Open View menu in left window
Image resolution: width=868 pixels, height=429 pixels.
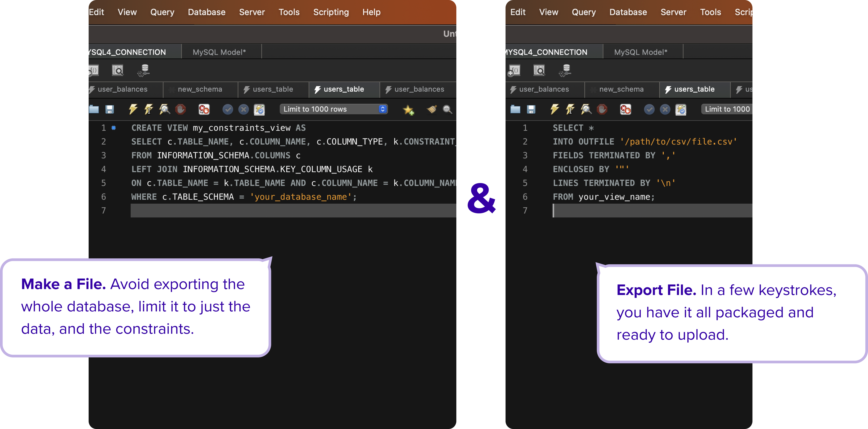pyautogui.click(x=127, y=12)
